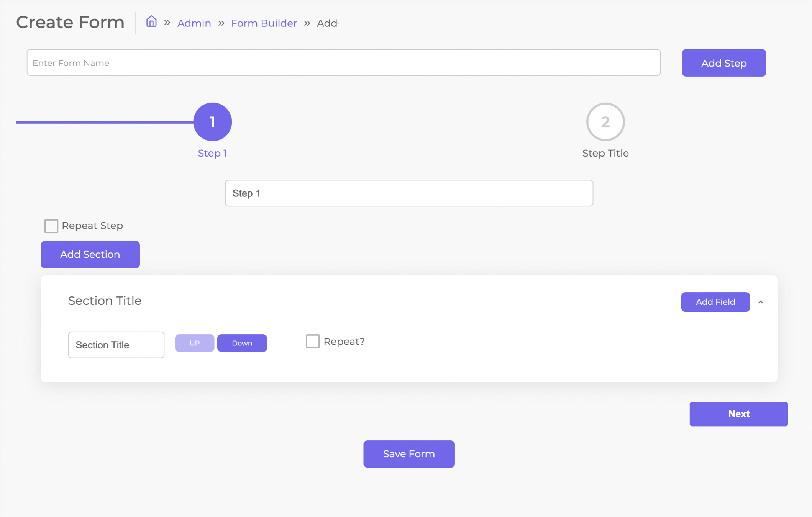Click the Step 1 title input
The image size is (812, 517).
[408, 193]
